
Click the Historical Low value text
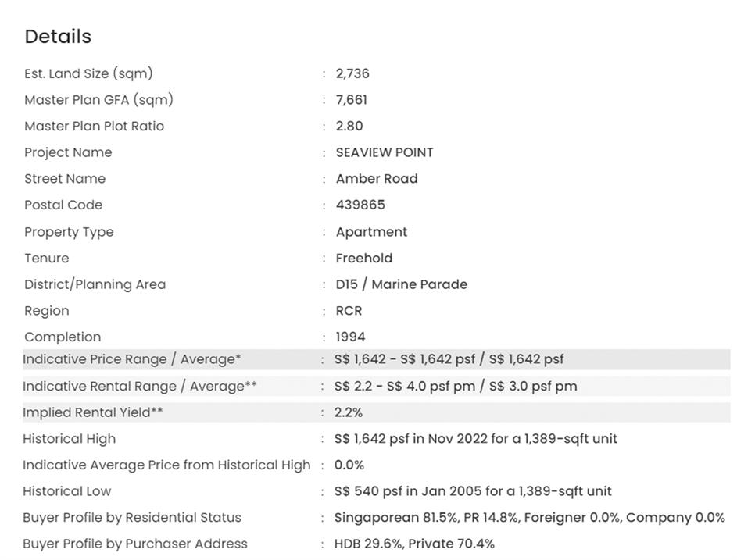click(x=473, y=491)
